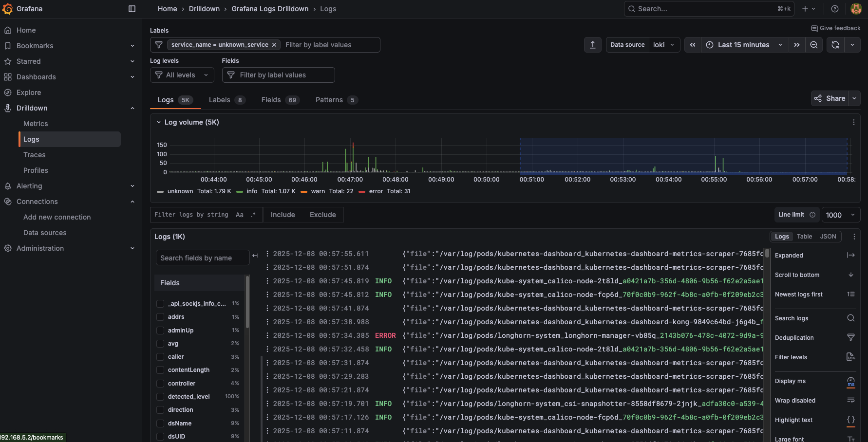Shift time range backward with double-left arrows
This screenshot has height=442, width=868.
pos(693,45)
